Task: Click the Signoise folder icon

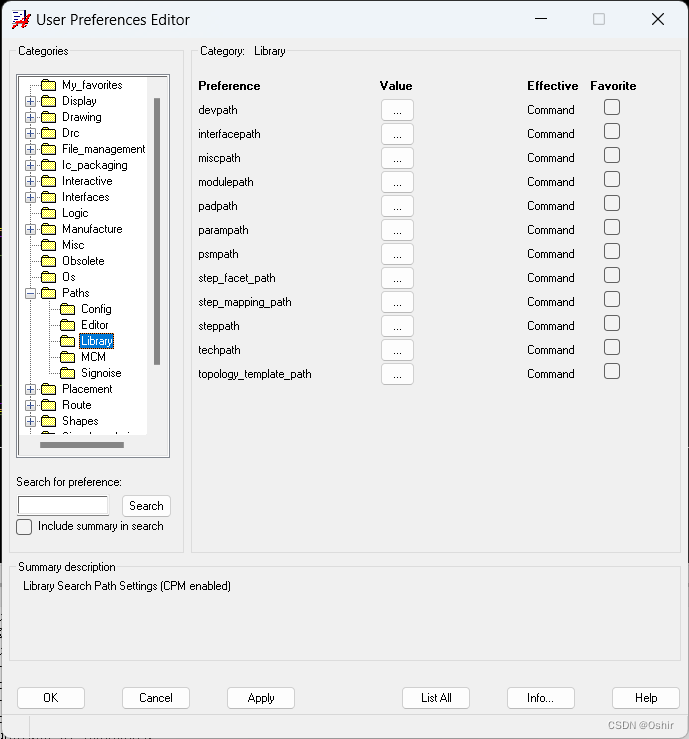Action: tap(68, 373)
